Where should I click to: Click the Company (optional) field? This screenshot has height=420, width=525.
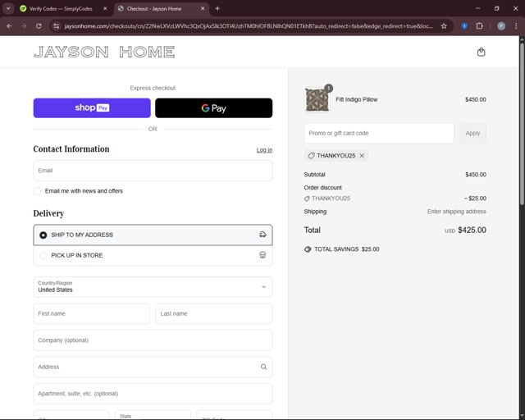coord(153,340)
